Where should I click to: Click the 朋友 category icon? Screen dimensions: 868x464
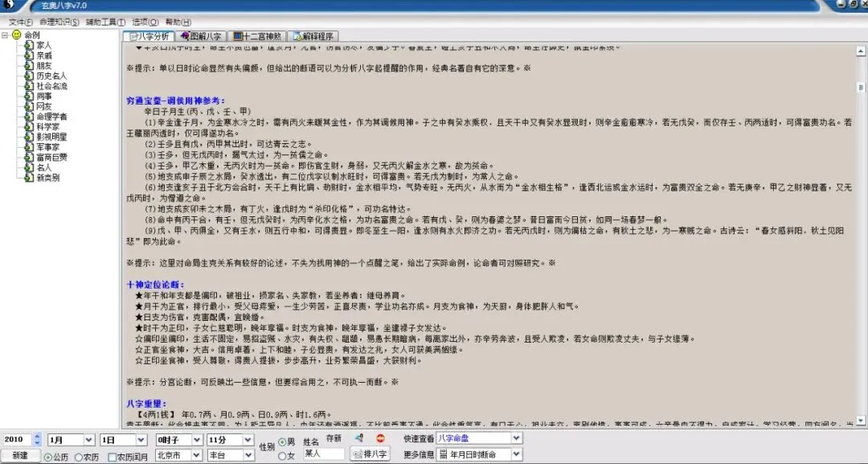point(29,65)
